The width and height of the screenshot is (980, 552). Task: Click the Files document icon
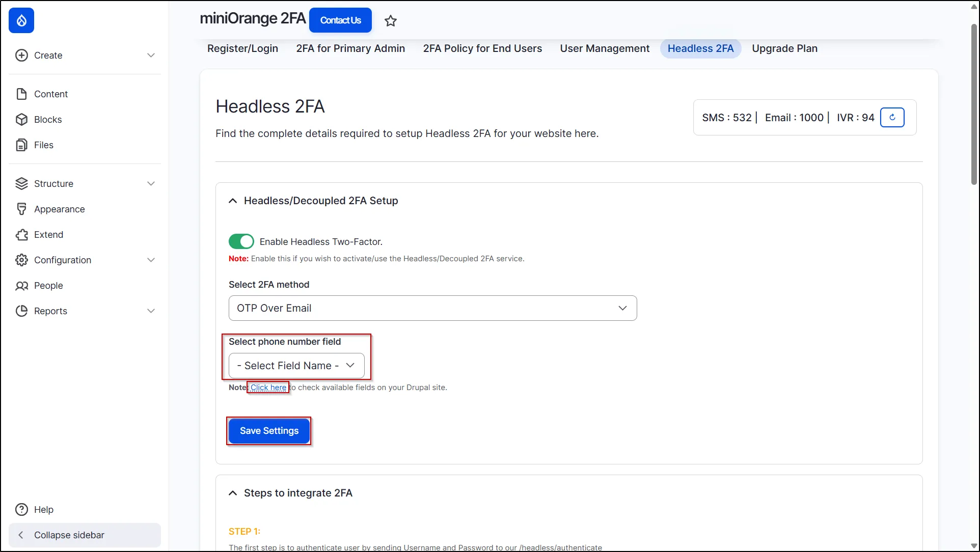(x=21, y=145)
